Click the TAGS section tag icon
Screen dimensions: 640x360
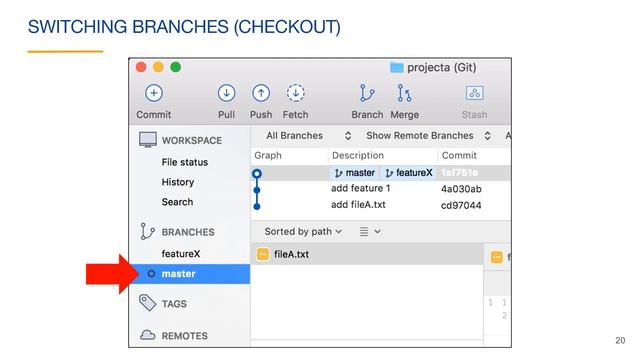point(147,303)
